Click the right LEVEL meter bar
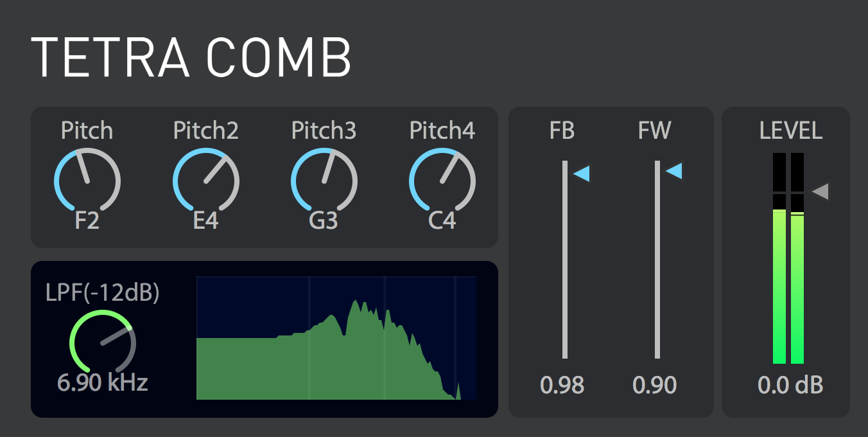868x437 pixels. (797, 258)
